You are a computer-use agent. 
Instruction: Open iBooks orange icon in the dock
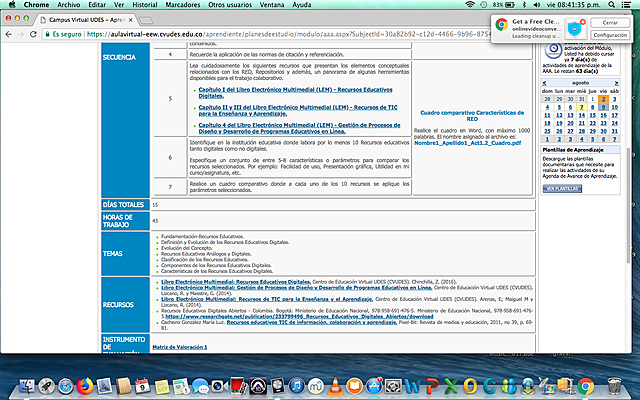click(x=354, y=386)
